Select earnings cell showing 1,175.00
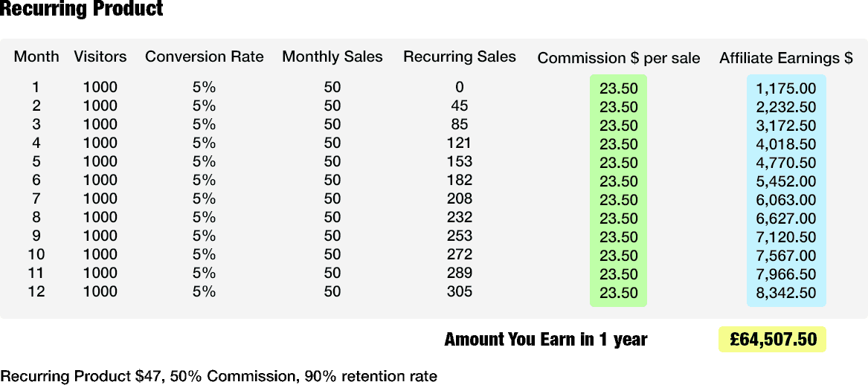 point(786,88)
